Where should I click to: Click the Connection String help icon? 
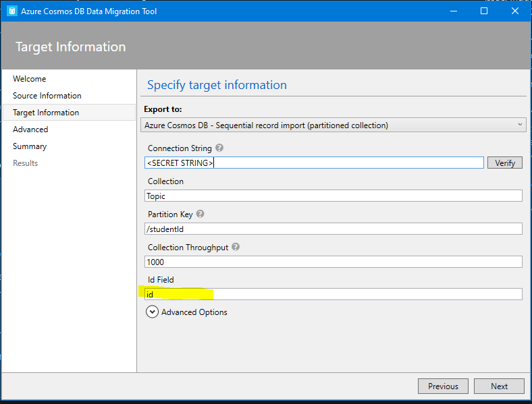click(219, 148)
